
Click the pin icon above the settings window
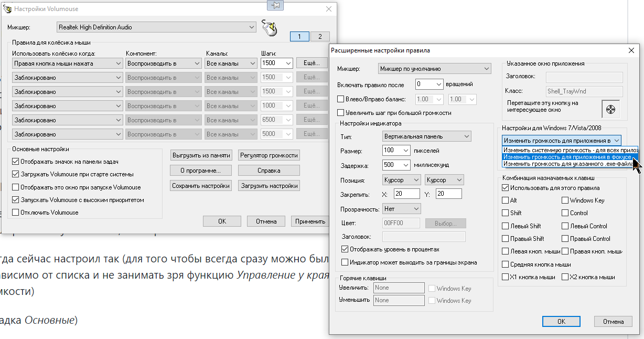tap(276, 5)
